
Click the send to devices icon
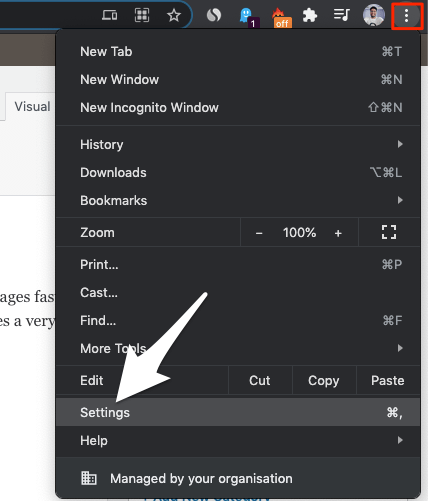click(x=110, y=15)
